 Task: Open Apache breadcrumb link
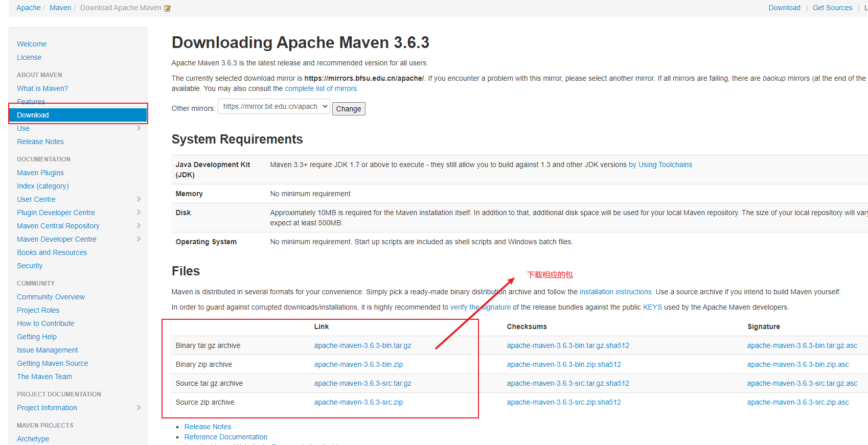click(x=29, y=8)
